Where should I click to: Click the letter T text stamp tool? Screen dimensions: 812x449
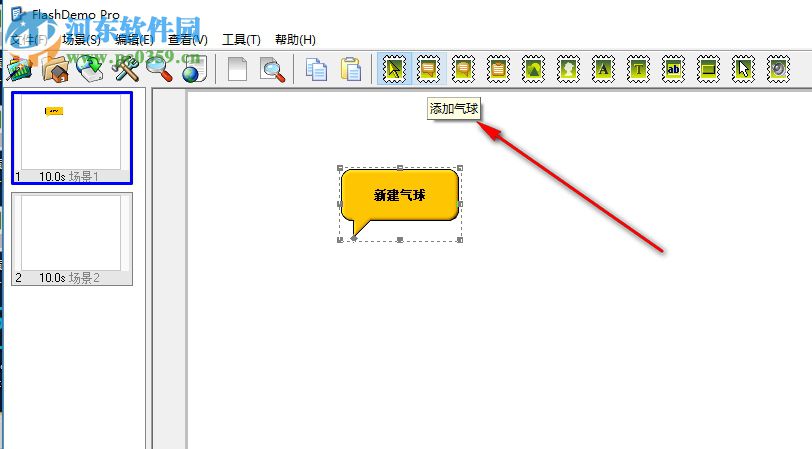coord(638,68)
